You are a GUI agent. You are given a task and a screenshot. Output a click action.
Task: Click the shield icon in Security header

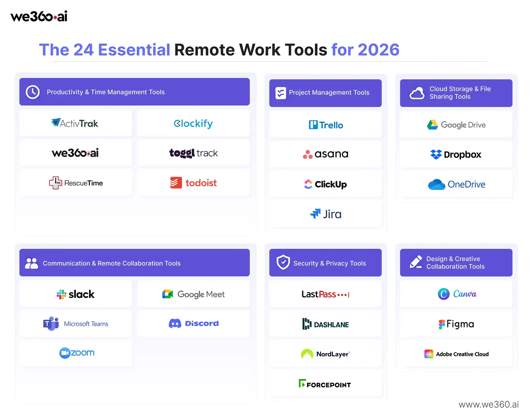(x=283, y=262)
